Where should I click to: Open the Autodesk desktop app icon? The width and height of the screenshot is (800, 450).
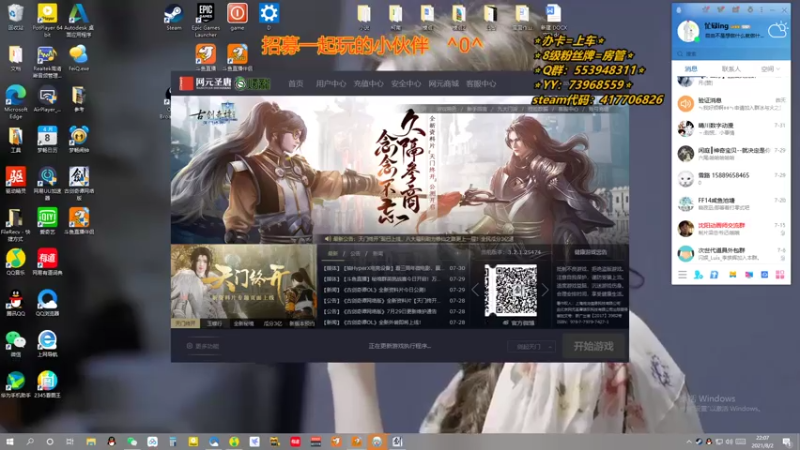79,20
